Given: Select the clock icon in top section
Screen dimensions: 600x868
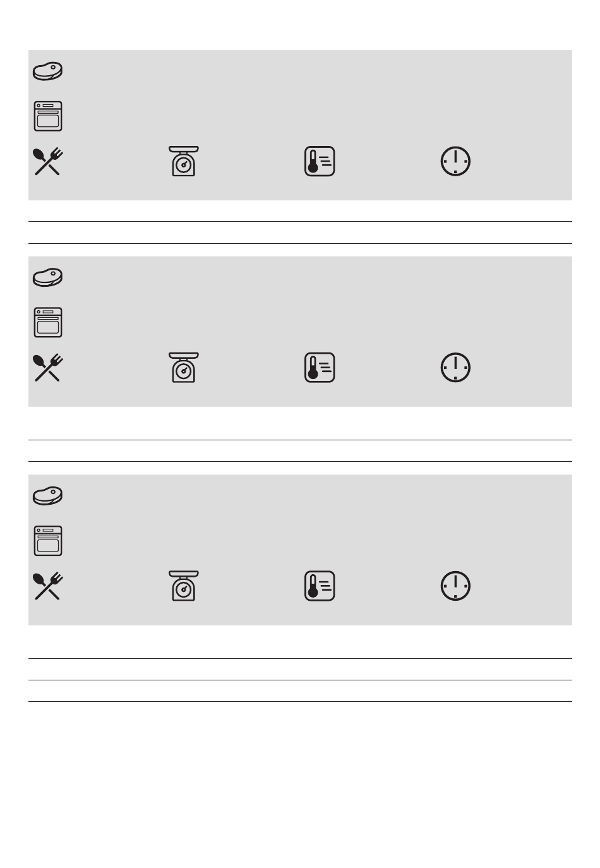Looking at the screenshot, I should tap(455, 162).
